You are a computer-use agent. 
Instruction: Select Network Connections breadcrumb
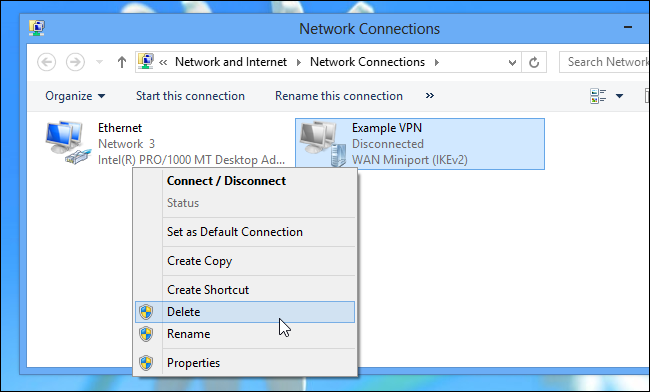367,62
